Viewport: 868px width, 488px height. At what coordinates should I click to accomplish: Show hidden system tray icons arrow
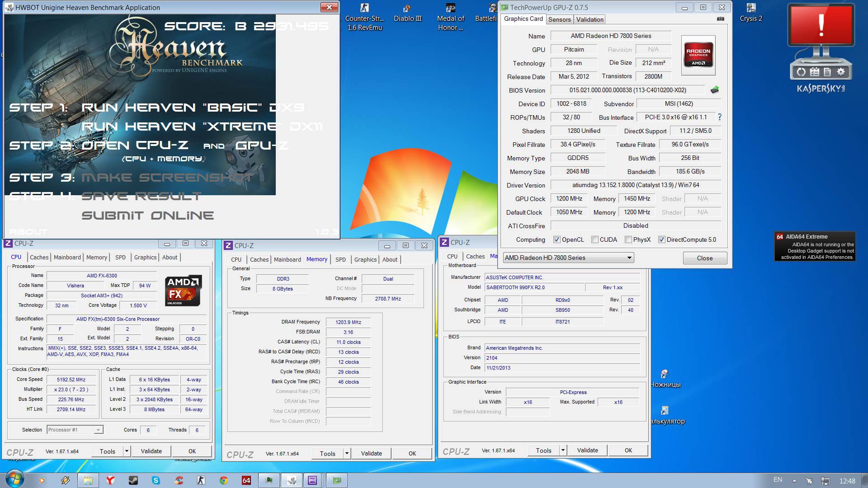794,480
